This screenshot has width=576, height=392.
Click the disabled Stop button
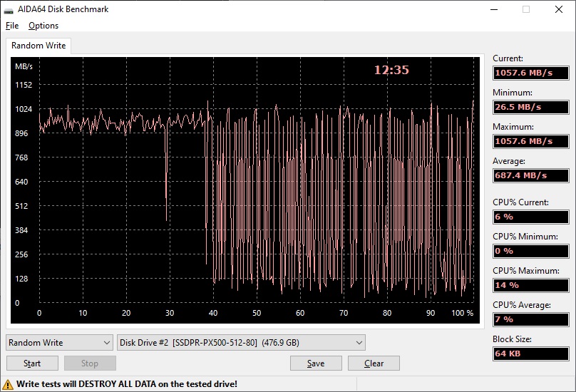coord(90,363)
